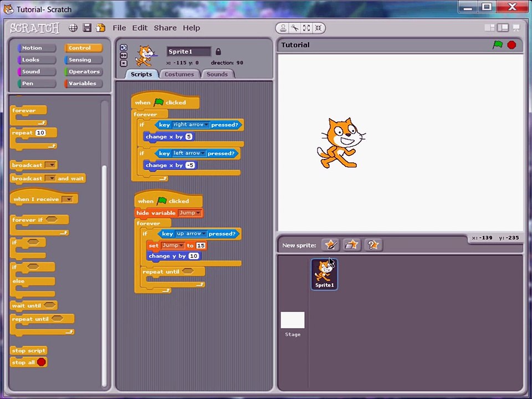Toggle the sprite drag lock icon

click(218, 52)
